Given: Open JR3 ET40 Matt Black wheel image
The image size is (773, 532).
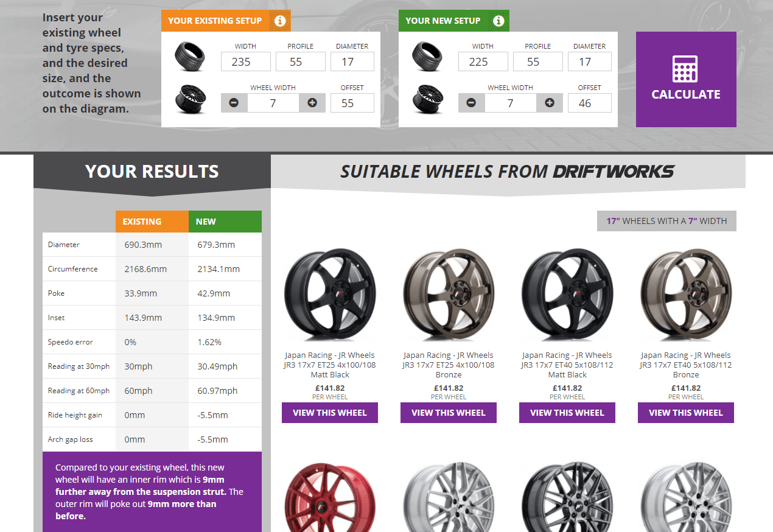Looking at the screenshot, I should click(x=567, y=295).
